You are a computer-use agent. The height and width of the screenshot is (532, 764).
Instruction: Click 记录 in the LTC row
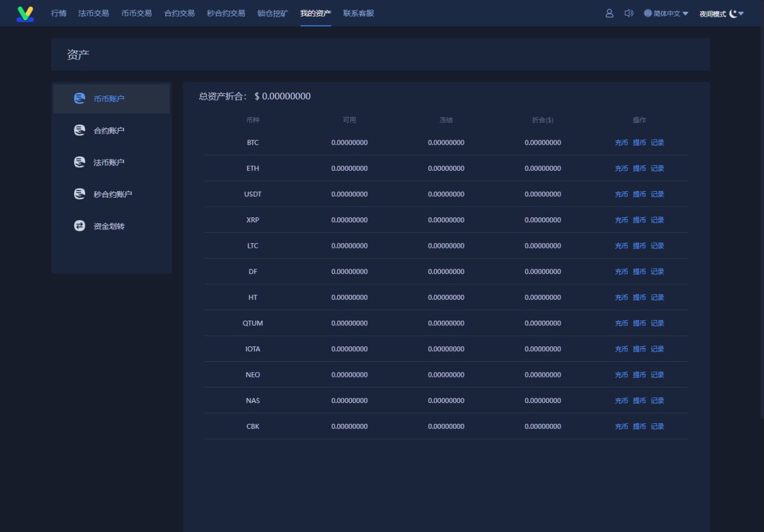pyautogui.click(x=657, y=245)
